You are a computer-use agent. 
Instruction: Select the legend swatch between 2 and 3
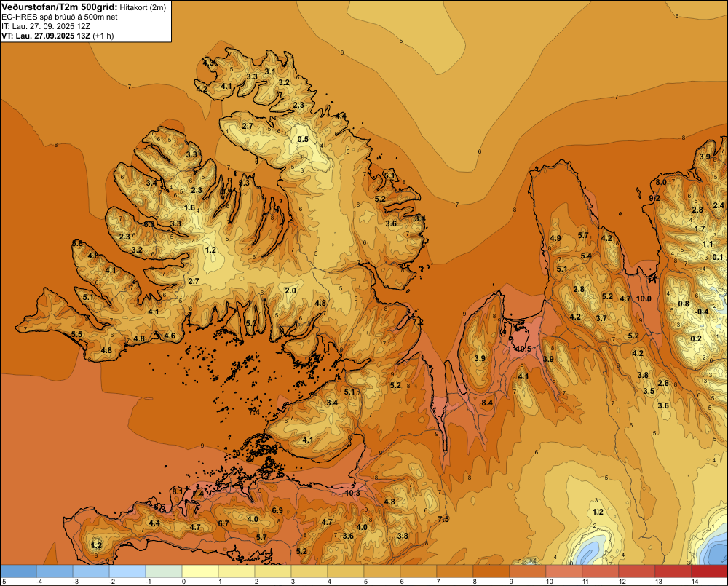273,571
